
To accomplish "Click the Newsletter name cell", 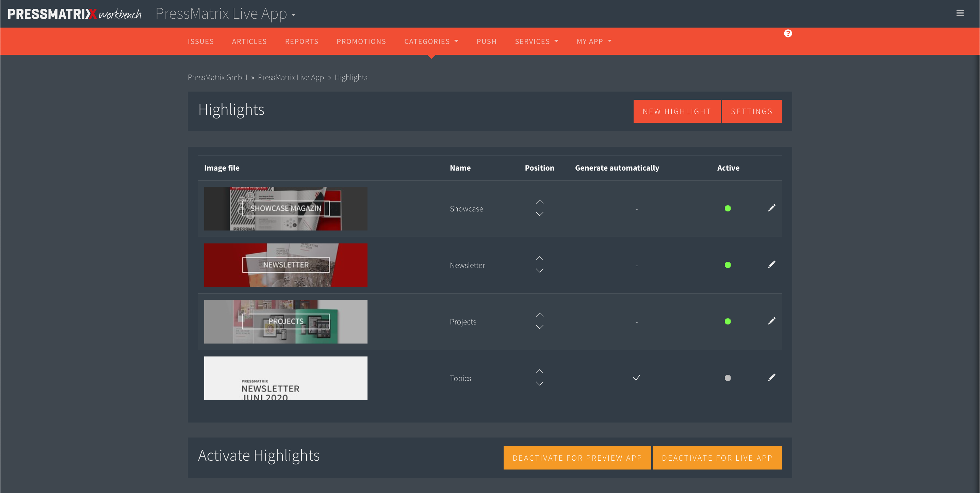I will pos(467,265).
